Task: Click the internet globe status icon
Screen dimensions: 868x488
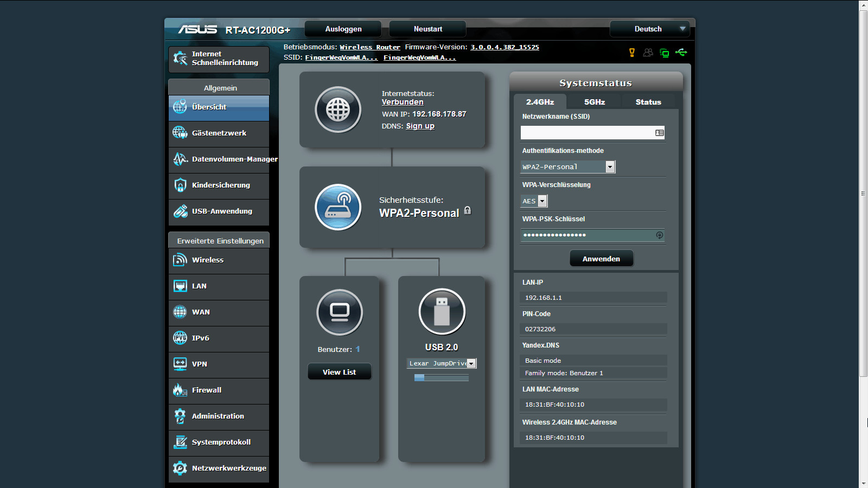Action: click(x=338, y=110)
